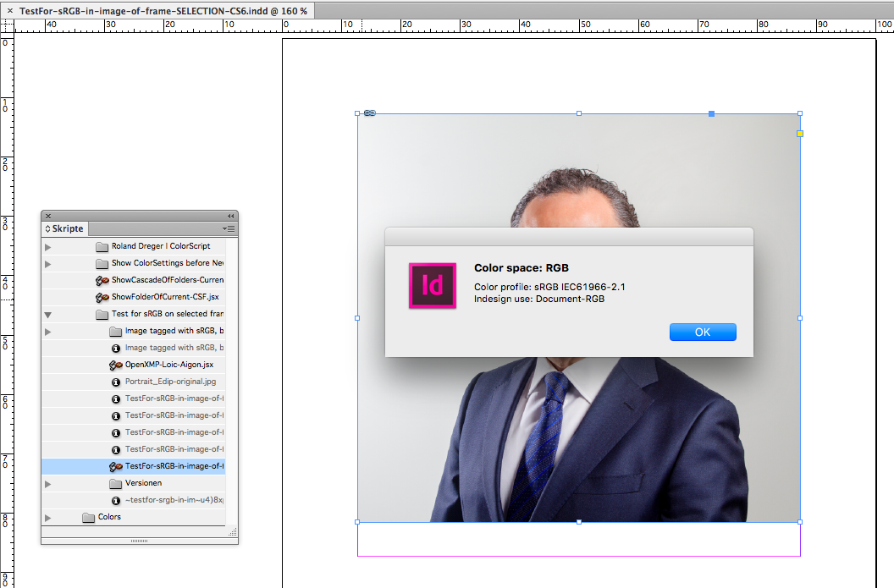Click ShowCascadeOfFolders script icon
This screenshot has width=894, height=588.
102,280
